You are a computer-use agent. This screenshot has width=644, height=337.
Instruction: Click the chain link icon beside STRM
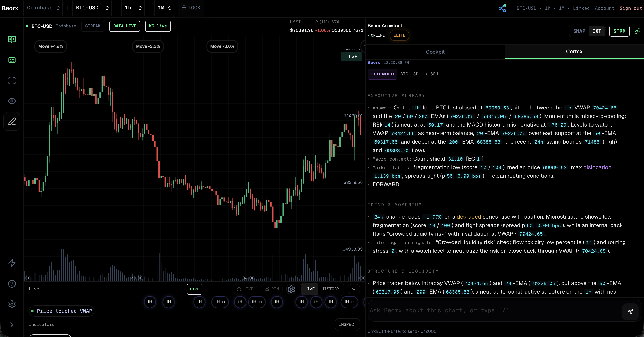(x=637, y=31)
